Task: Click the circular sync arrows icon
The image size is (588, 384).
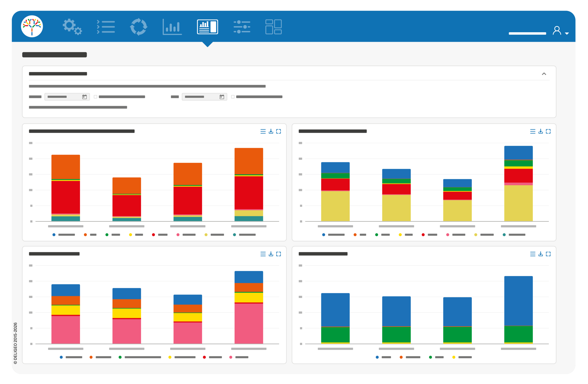Action: [139, 27]
